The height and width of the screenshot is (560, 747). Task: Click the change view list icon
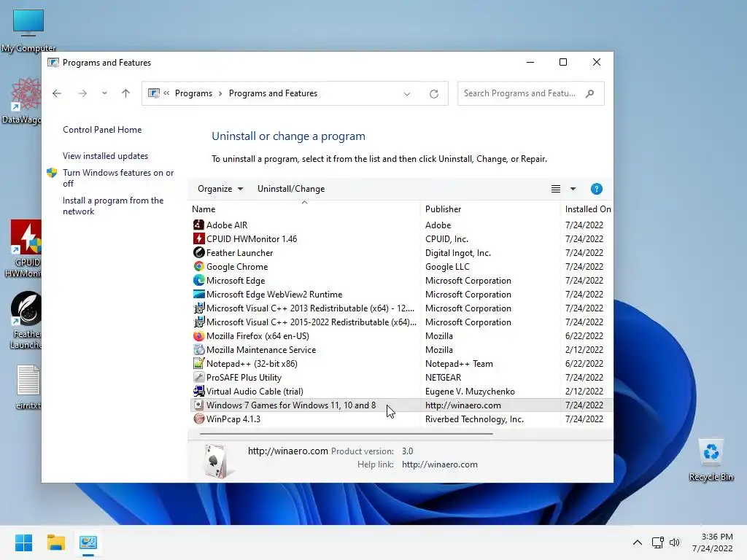coord(555,189)
